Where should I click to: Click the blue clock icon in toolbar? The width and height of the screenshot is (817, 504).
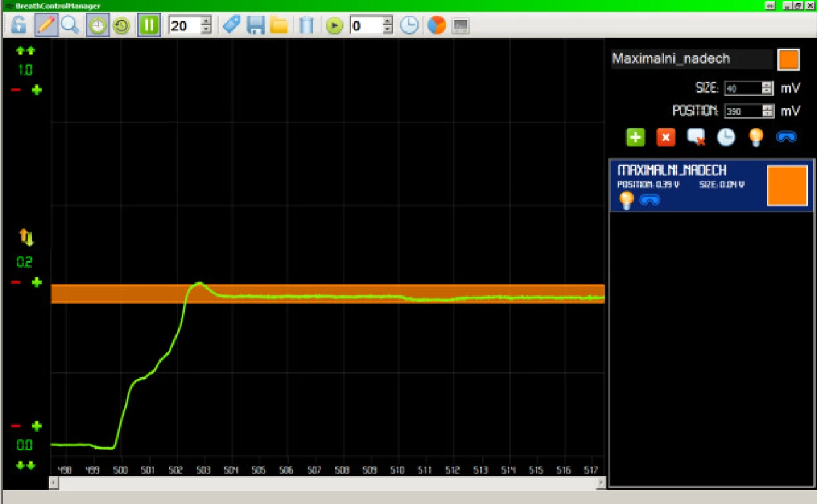coord(409,25)
